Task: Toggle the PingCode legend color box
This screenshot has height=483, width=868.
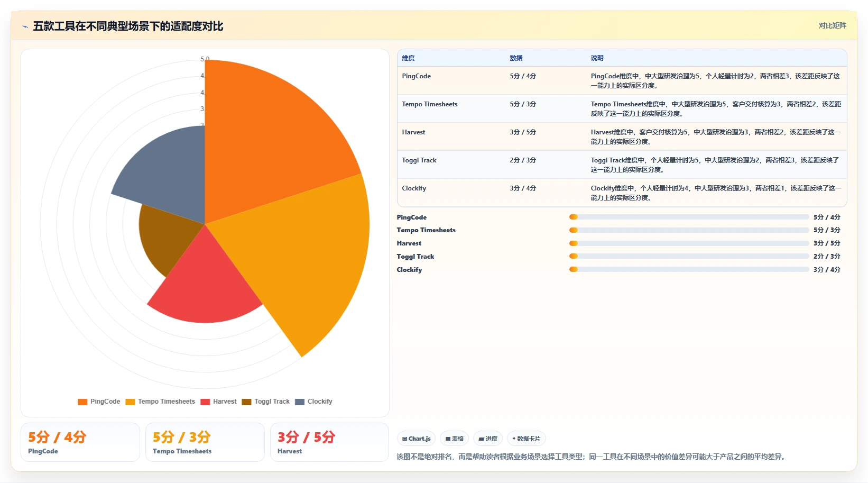Action: click(x=82, y=402)
